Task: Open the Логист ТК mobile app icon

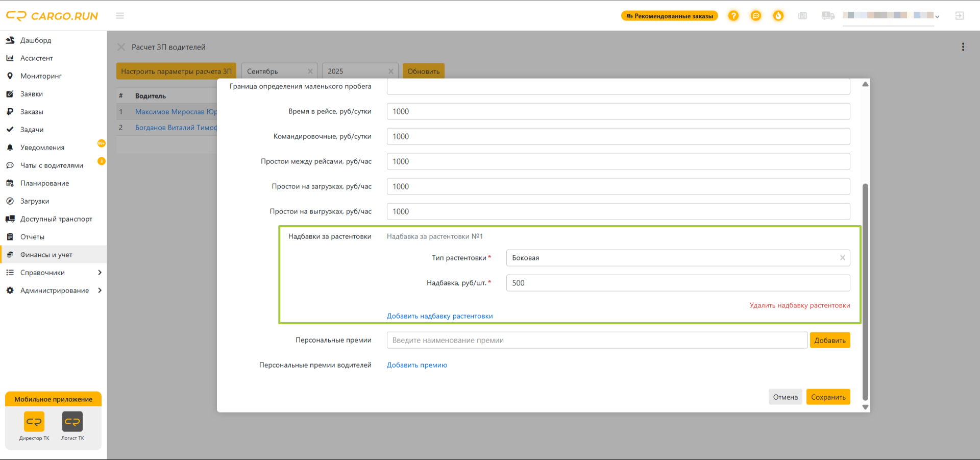Action: [x=72, y=422]
